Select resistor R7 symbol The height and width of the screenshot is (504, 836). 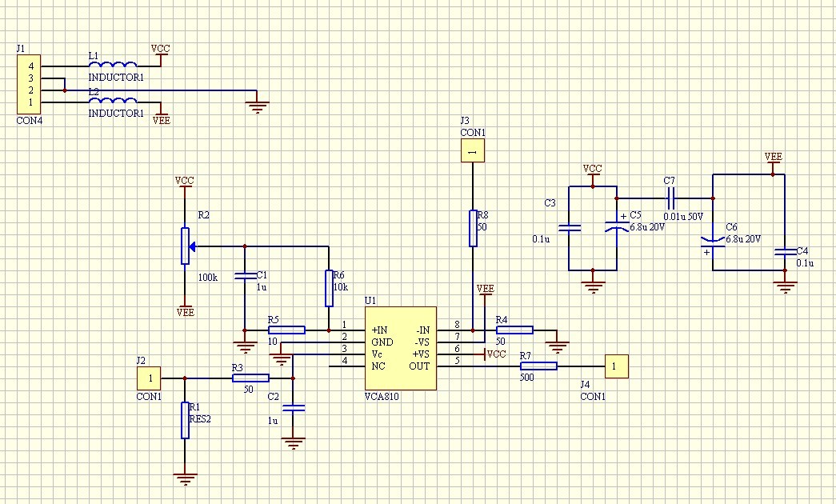538,366
